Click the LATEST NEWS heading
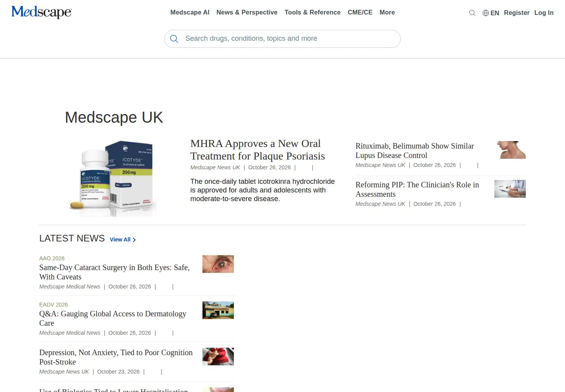The width and height of the screenshot is (565, 392). point(72,238)
